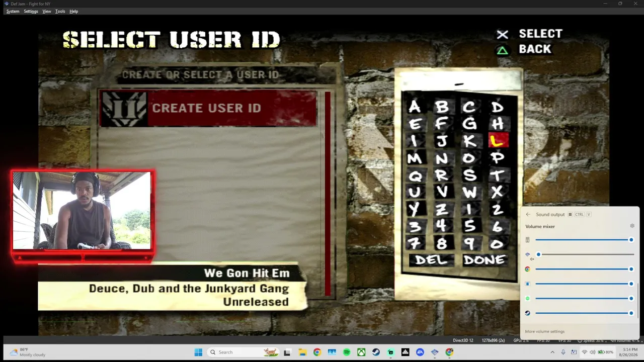The height and width of the screenshot is (362, 644).
Task: Click the Steam icon in volume mixer
Action: click(x=527, y=313)
